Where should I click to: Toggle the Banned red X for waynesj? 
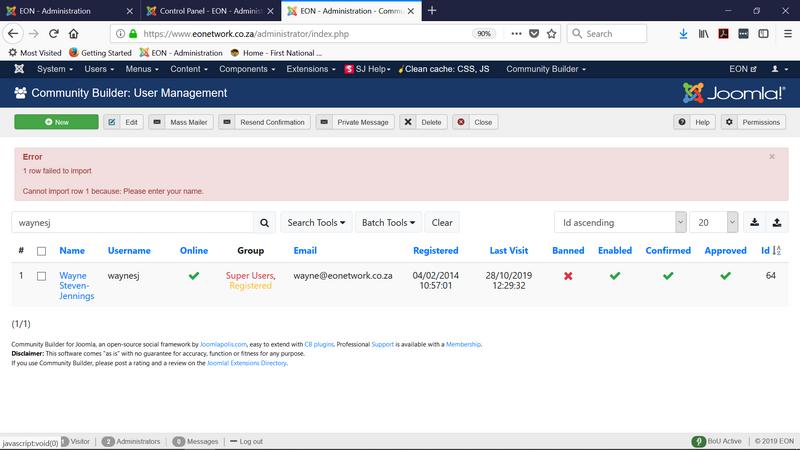568,276
